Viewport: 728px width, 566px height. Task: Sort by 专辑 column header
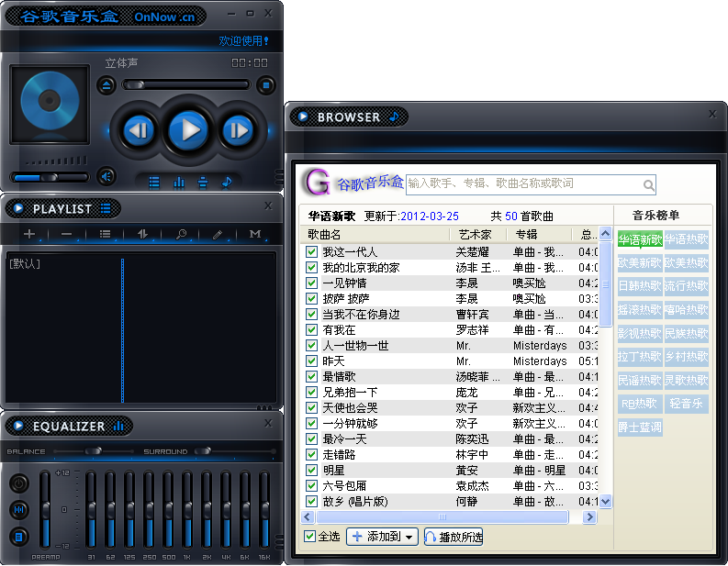pos(539,234)
